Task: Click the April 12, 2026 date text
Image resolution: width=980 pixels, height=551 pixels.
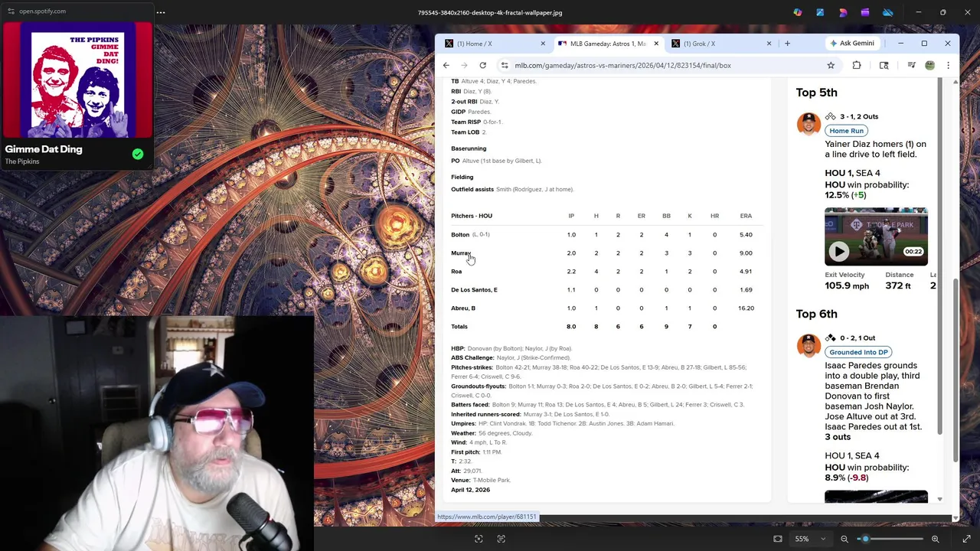Action: (x=470, y=490)
